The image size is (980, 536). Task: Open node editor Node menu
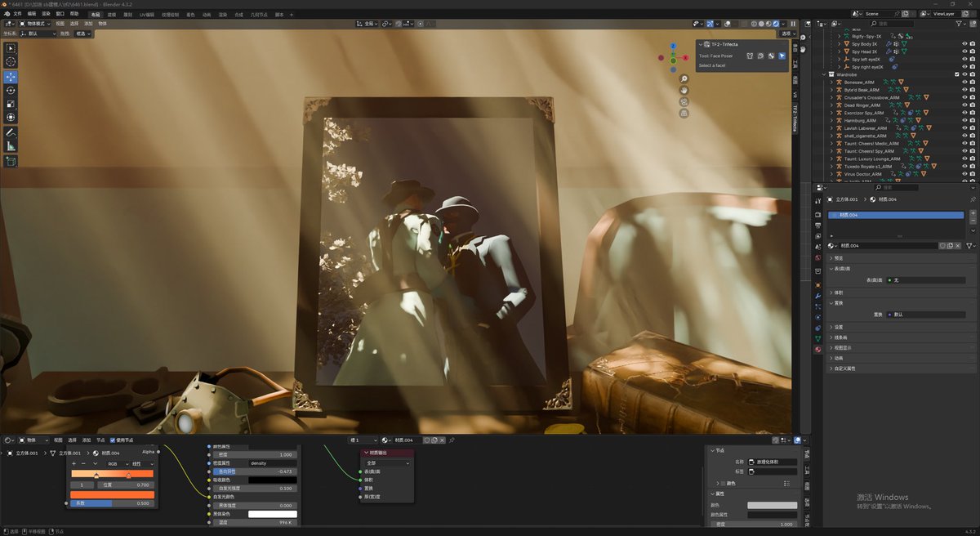[x=100, y=440]
